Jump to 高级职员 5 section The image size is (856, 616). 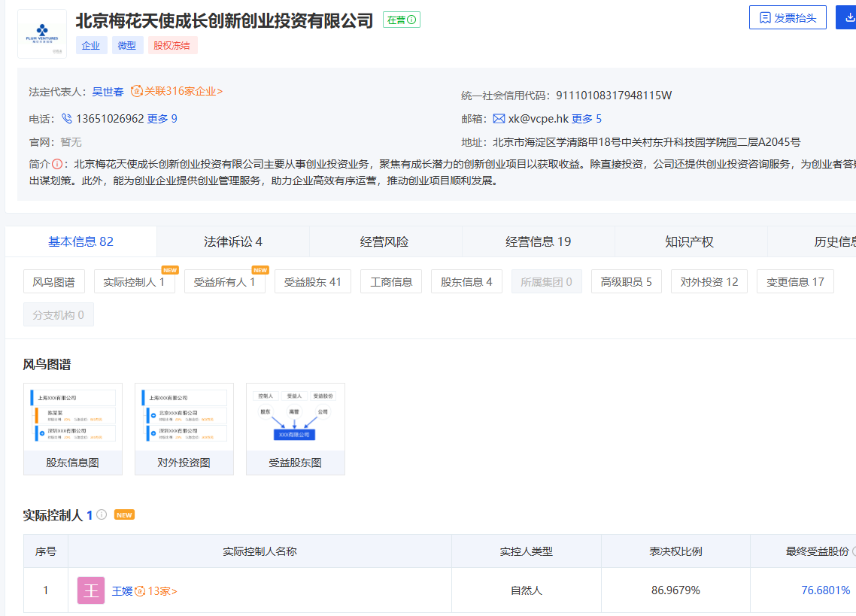tap(627, 282)
